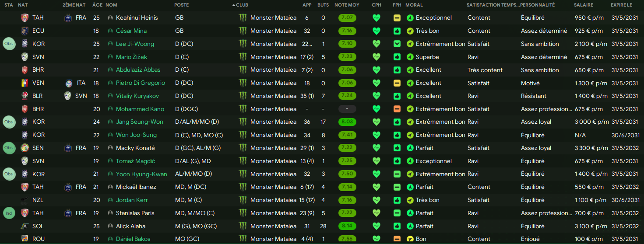
Task: Click the player profile icon next to Alick Alaha
Action: (110, 226)
